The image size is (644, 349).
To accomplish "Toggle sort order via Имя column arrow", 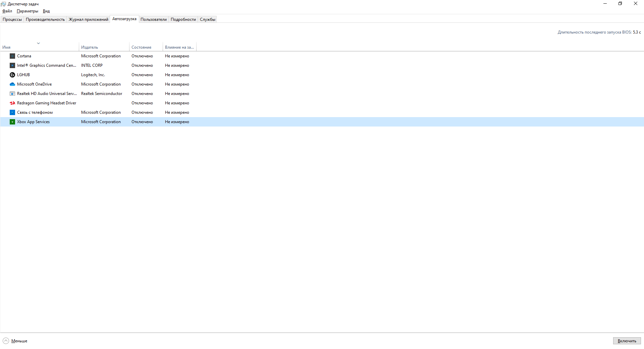I will click(x=39, y=43).
